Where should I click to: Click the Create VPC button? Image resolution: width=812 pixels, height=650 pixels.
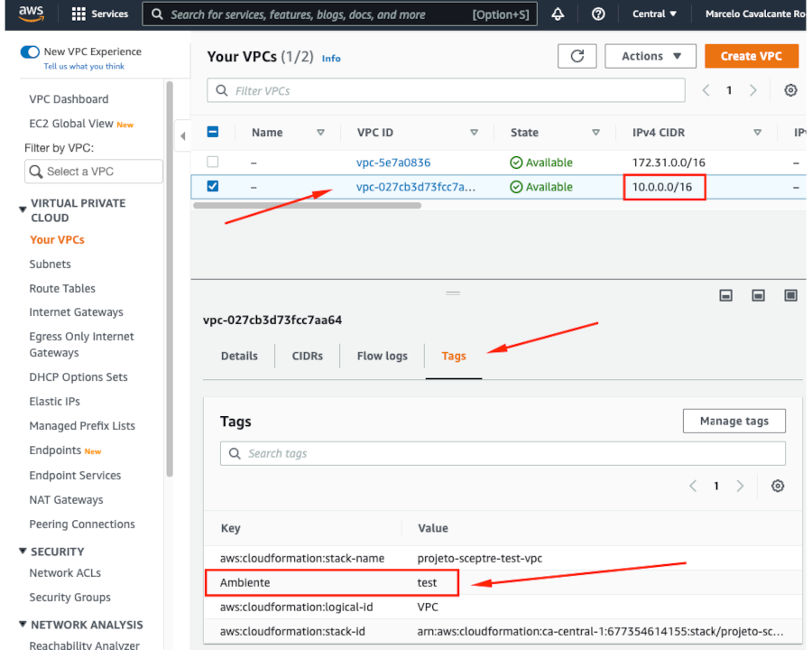[x=751, y=56]
